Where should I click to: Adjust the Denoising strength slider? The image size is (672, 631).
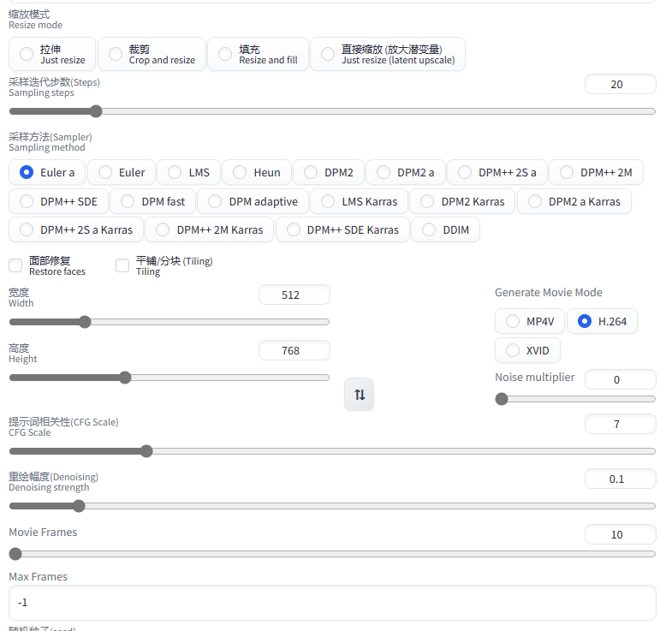click(332, 506)
